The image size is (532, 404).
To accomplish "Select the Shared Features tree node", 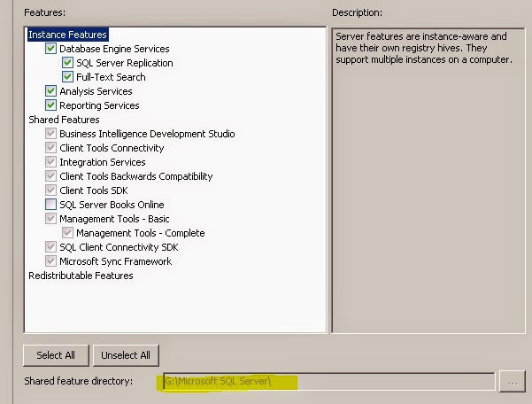I will (x=64, y=120).
